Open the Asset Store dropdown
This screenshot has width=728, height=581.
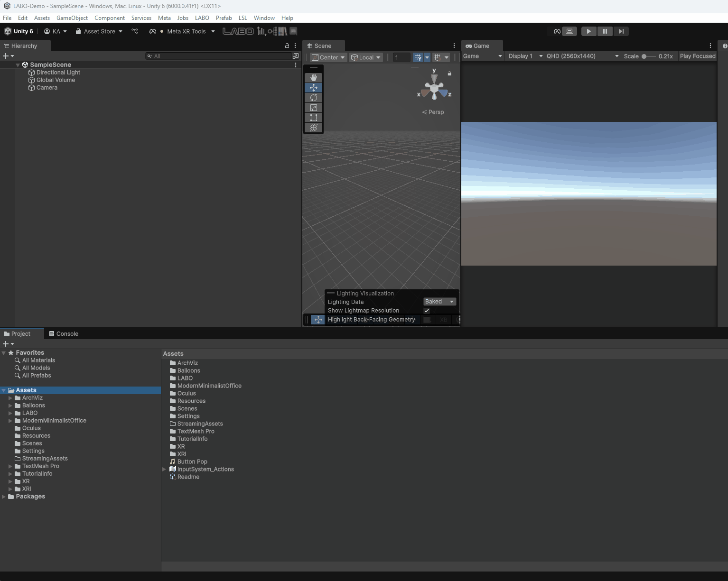(x=99, y=31)
